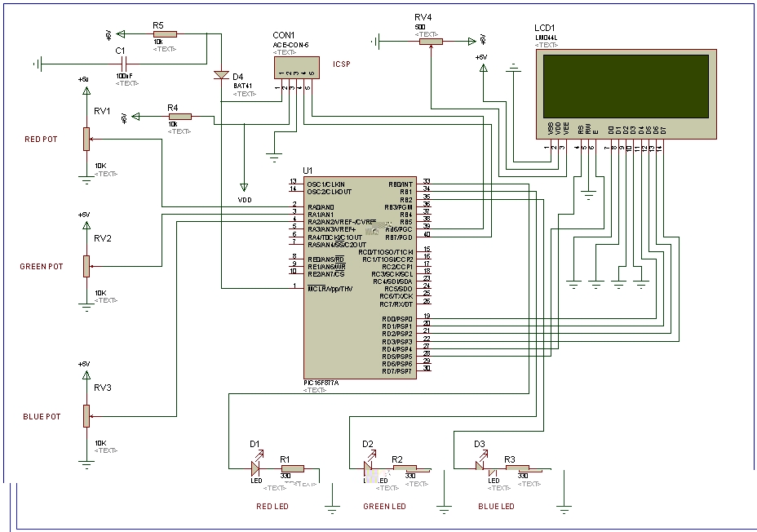
Task: Click the "CON1" reference label
Action: [283, 35]
